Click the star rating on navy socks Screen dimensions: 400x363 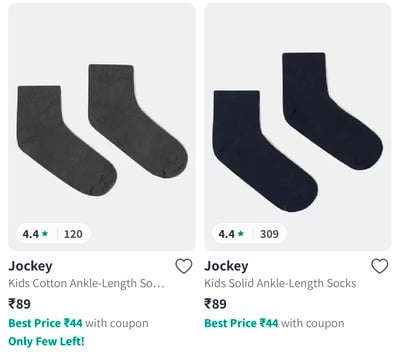[x=241, y=234]
